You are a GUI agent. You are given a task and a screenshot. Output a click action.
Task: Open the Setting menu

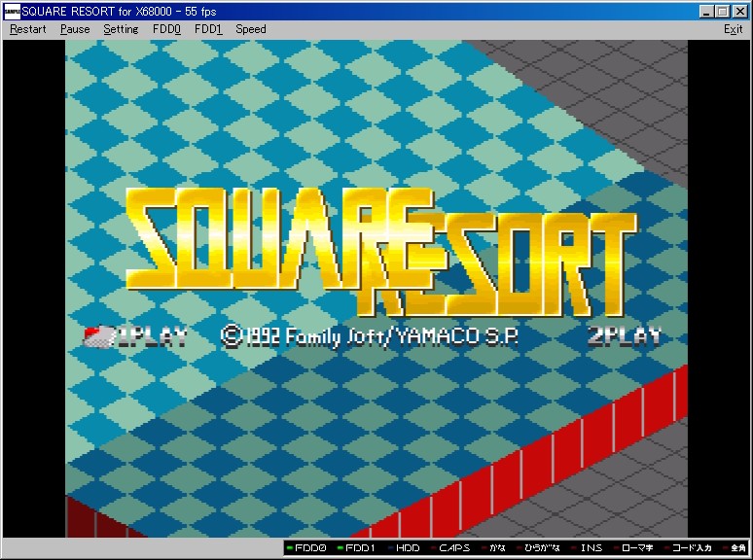tap(121, 29)
